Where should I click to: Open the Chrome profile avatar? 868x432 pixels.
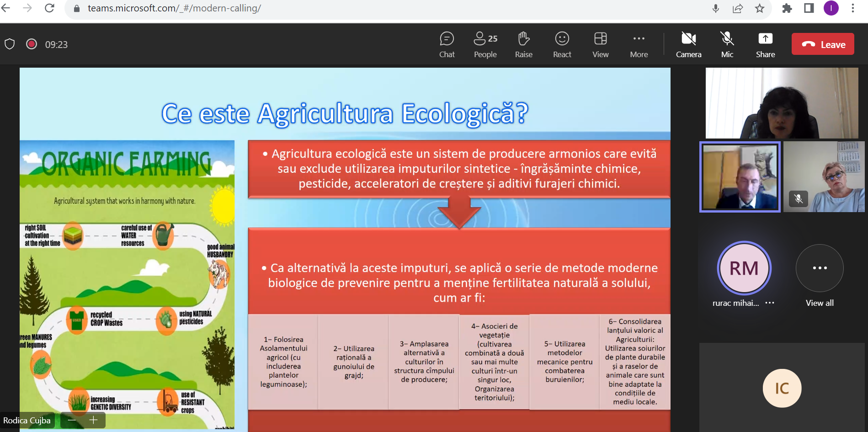pyautogui.click(x=831, y=8)
